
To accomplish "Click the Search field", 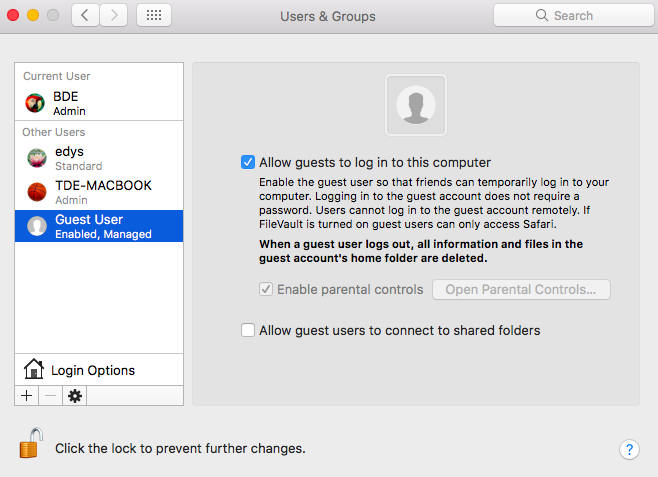I will pyautogui.click(x=573, y=16).
